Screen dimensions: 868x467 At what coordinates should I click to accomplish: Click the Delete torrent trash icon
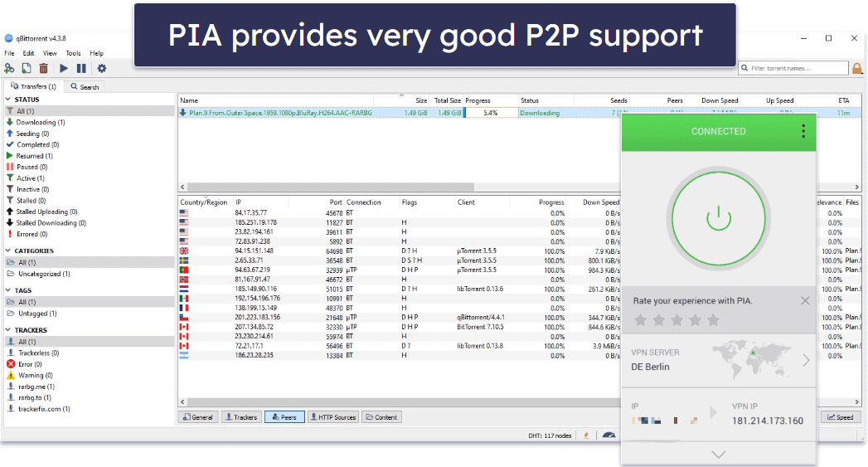[44, 68]
